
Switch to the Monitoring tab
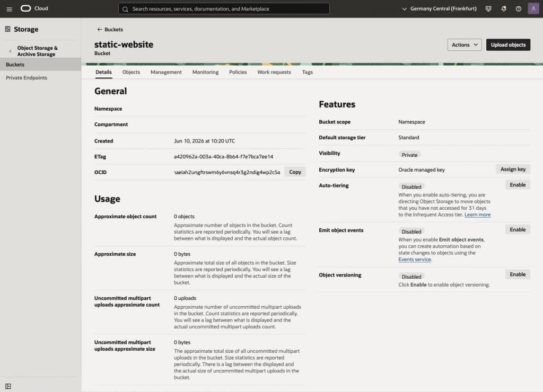pos(205,72)
